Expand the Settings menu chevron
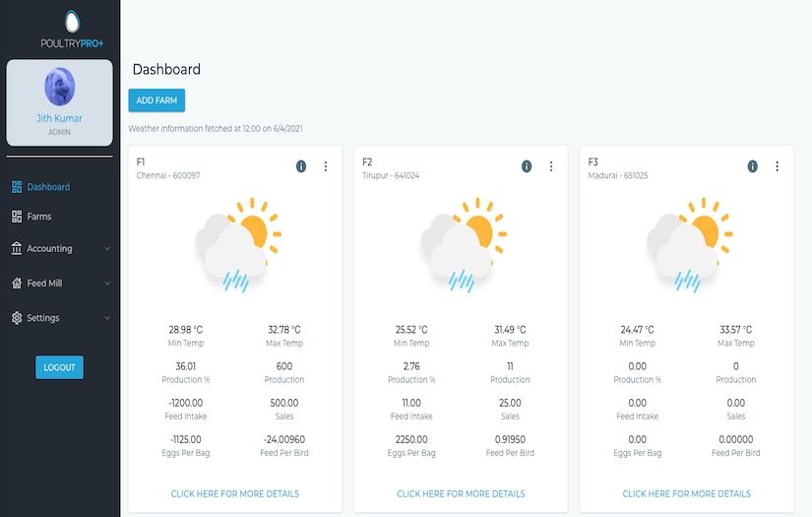The width and height of the screenshot is (812, 517). pos(107,318)
